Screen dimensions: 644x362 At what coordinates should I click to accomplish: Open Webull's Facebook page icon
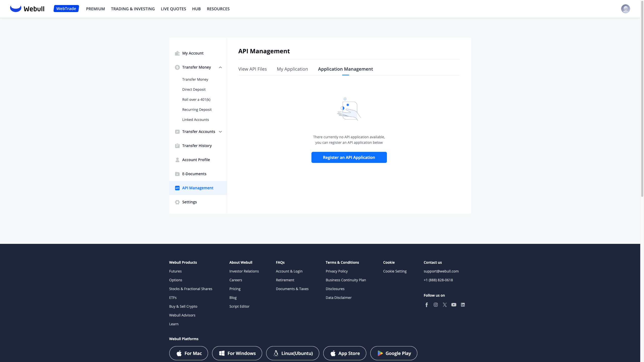coord(427,305)
